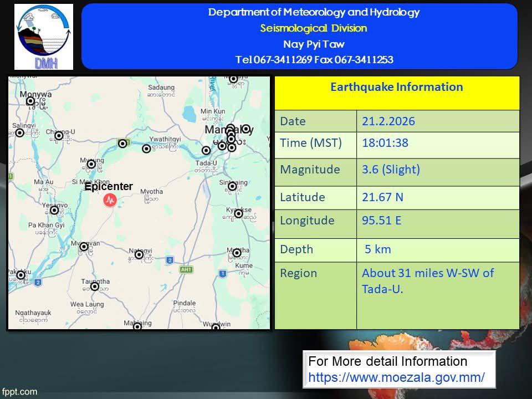Select the Natogyi station marker
532x399 pixels.
tap(139, 255)
